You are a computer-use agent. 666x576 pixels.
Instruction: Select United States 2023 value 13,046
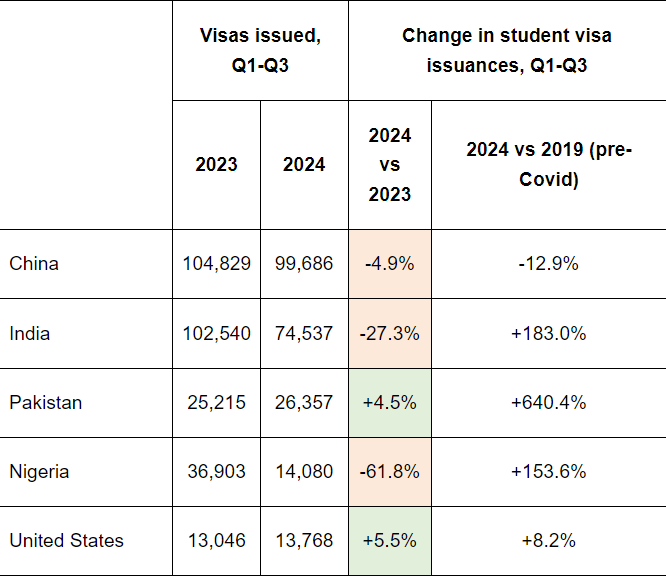click(x=217, y=541)
